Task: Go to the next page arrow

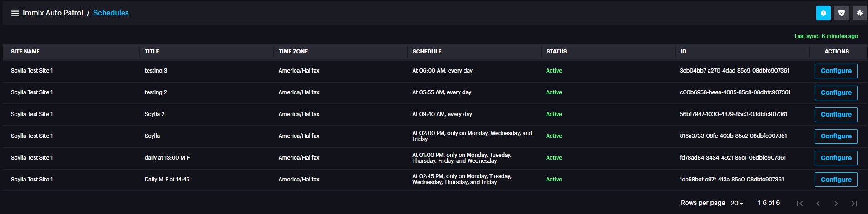Action: (x=836, y=204)
